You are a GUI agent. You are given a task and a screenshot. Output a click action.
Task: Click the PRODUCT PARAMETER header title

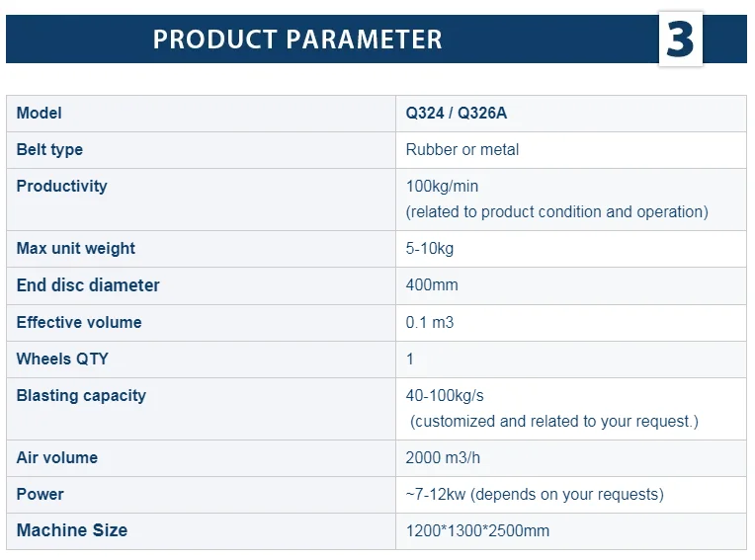(297, 40)
